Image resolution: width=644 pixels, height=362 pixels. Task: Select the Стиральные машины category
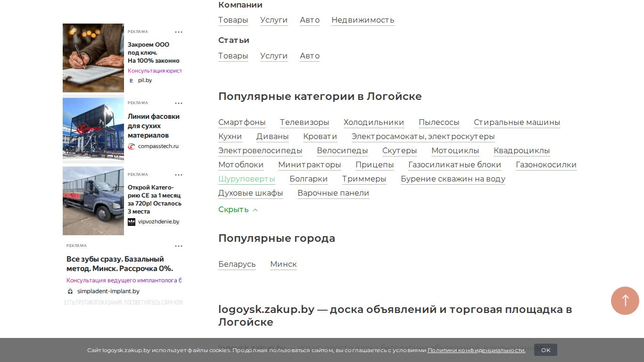pyautogui.click(x=517, y=123)
